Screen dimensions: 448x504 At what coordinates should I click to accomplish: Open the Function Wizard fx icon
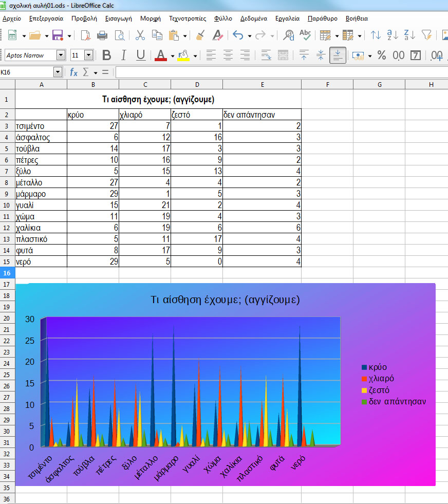pos(73,72)
